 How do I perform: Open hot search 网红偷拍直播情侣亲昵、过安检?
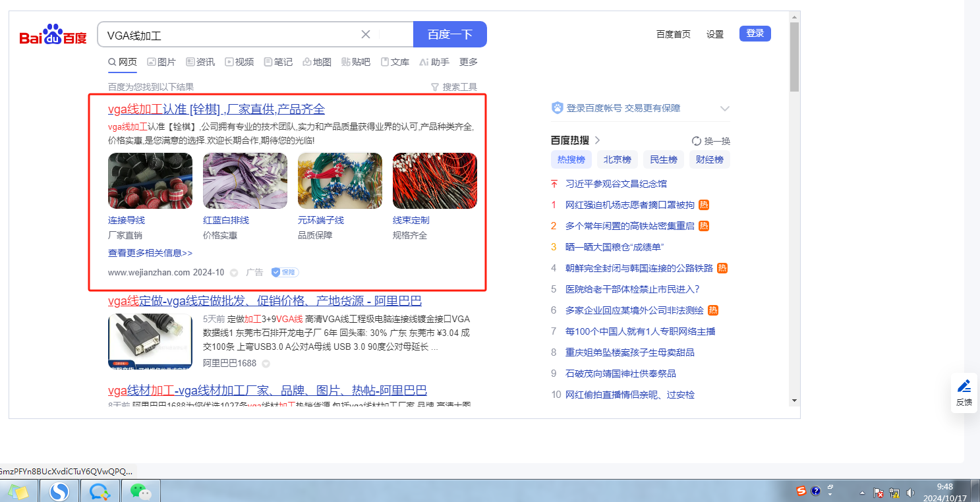(630, 395)
